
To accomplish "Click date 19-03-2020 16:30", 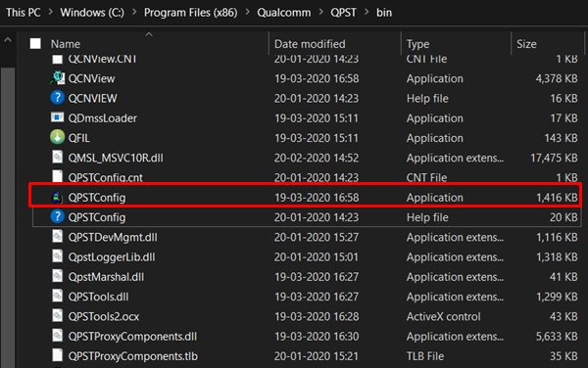I will click(x=317, y=337).
